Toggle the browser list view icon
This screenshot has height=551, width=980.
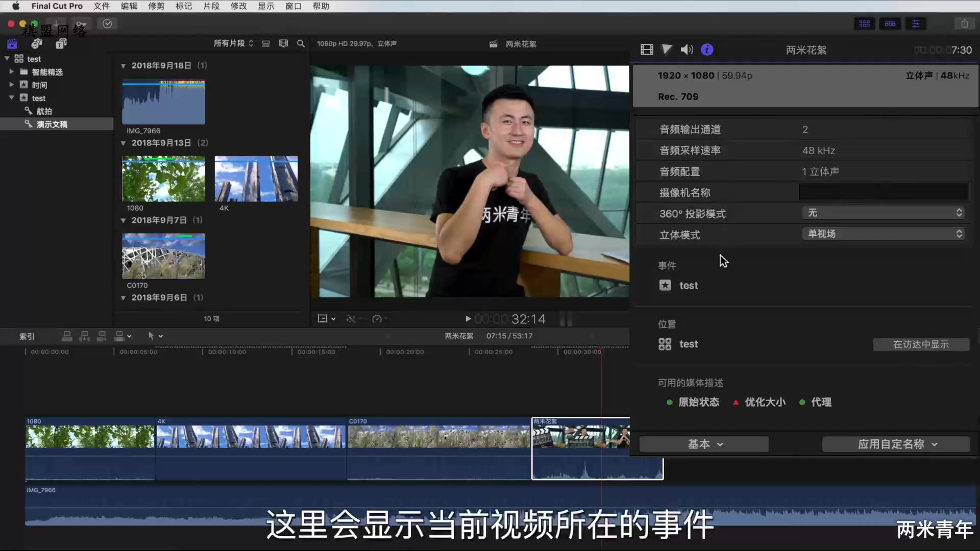(266, 43)
